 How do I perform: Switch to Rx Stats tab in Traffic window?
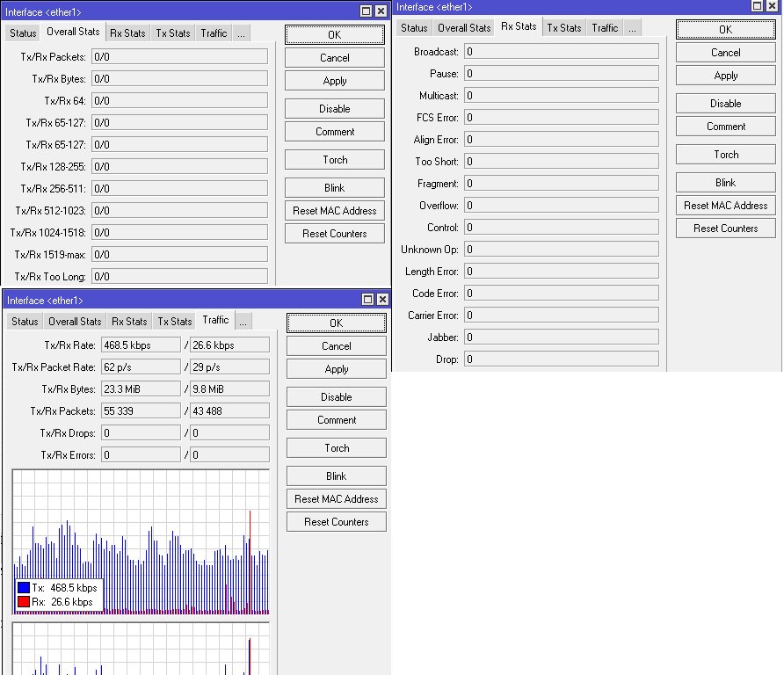[x=129, y=322]
